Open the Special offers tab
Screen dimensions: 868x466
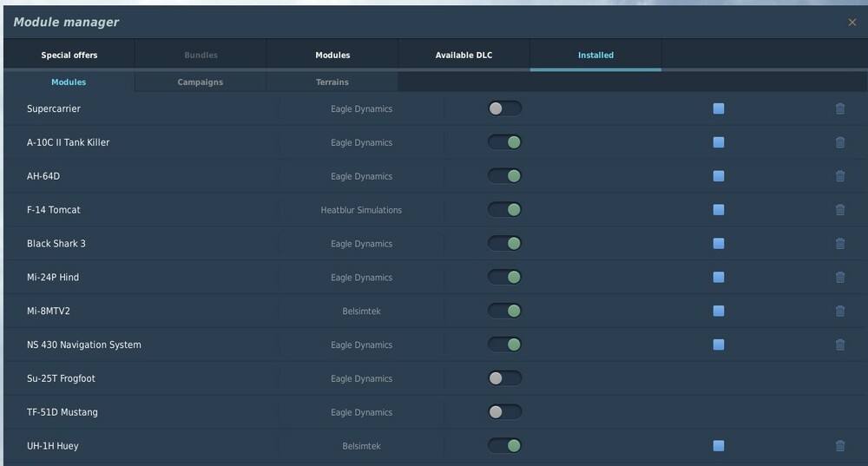[x=69, y=55]
